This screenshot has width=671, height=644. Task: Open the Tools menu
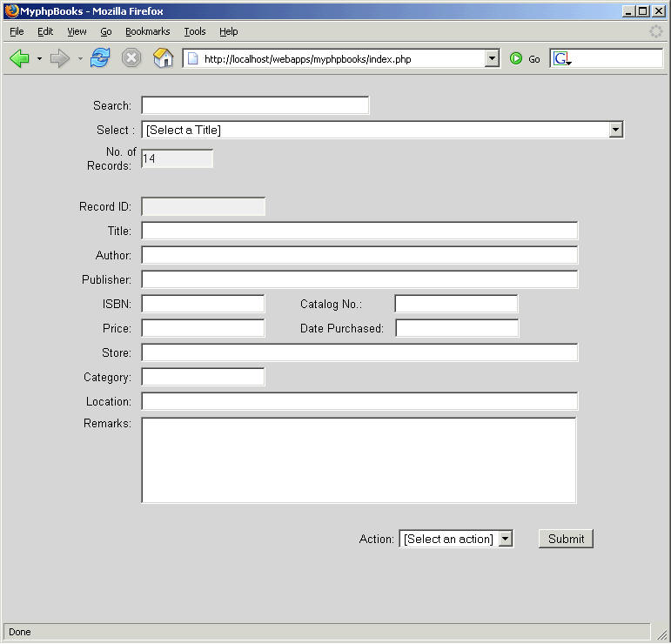point(195,31)
